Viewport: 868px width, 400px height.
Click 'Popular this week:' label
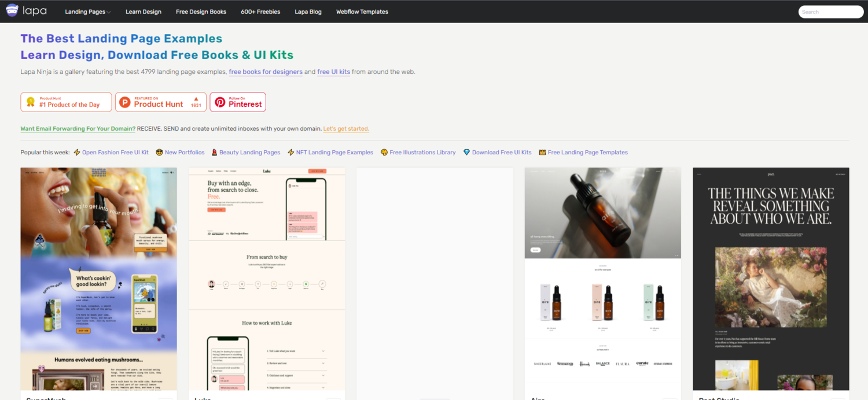coord(45,152)
